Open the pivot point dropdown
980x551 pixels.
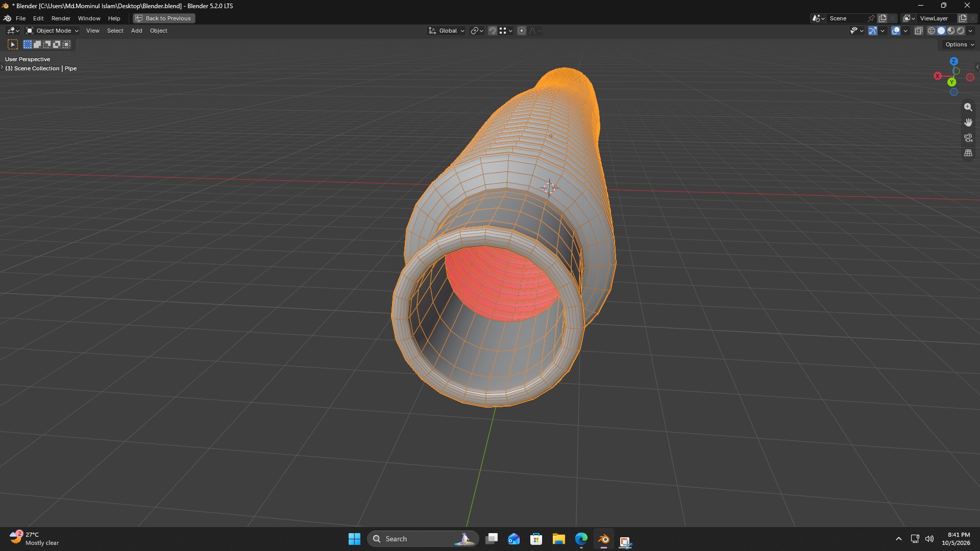tap(477, 31)
